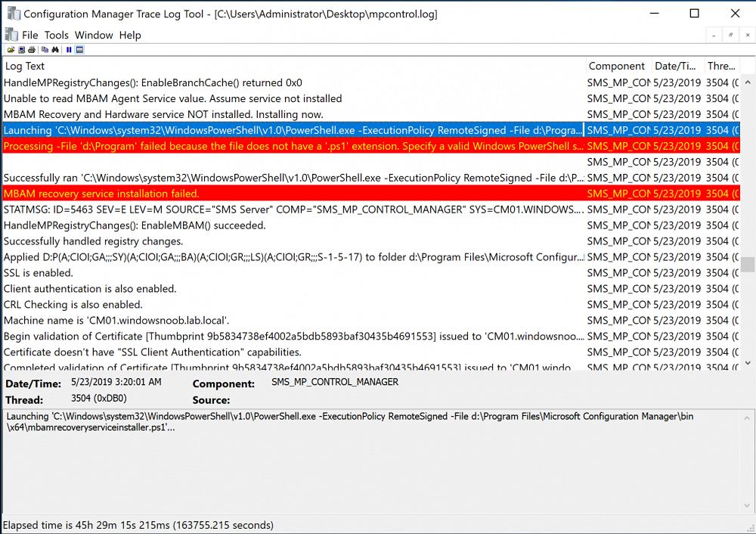Open the Help menu
The width and height of the screenshot is (756, 534).
pos(130,36)
